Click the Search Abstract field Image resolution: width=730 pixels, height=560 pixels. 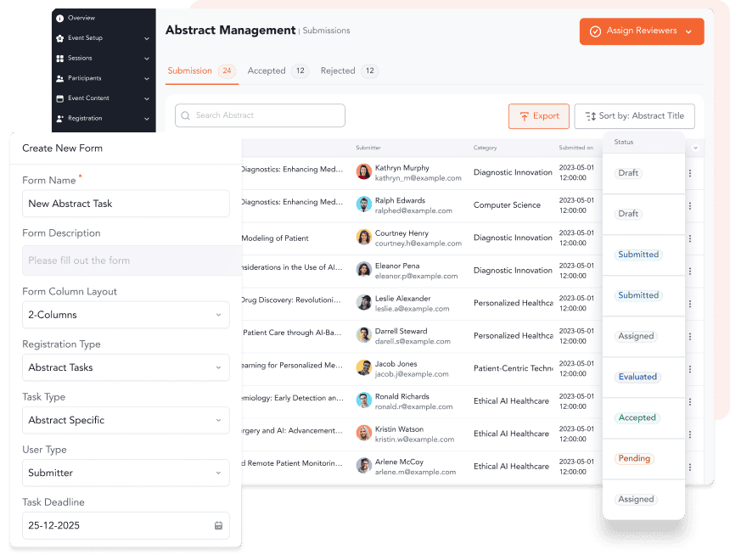click(260, 115)
